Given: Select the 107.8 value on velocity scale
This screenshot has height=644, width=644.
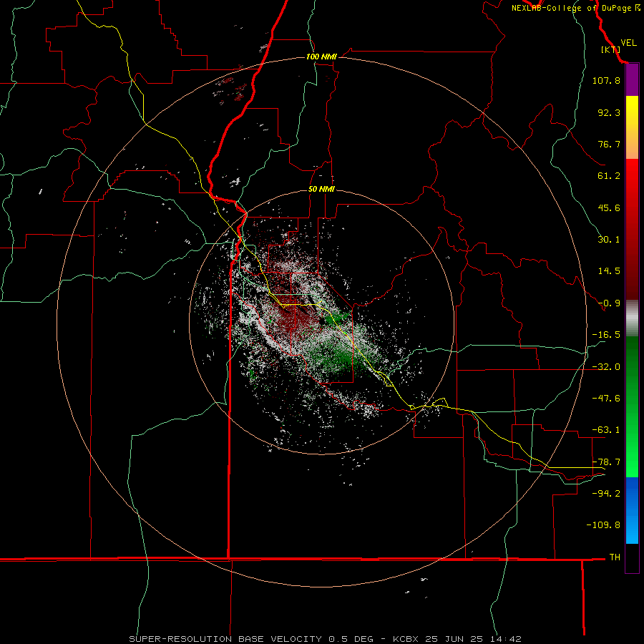Looking at the screenshot, I should [606, 80].
